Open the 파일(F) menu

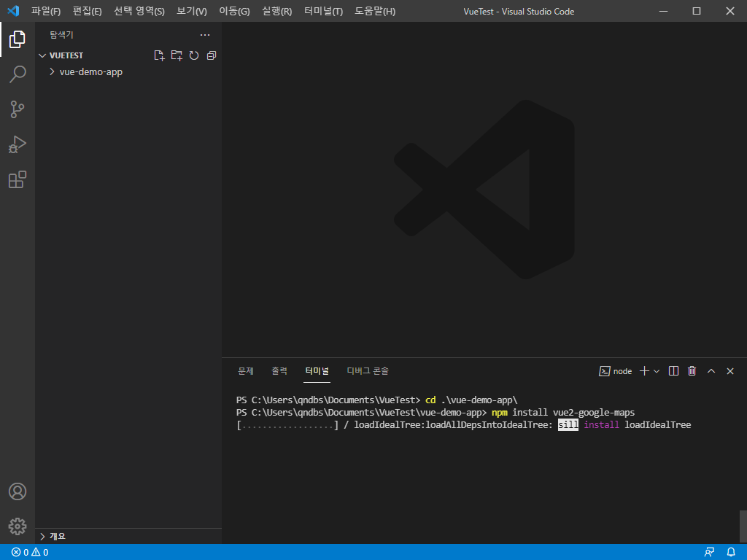point(46,11)
